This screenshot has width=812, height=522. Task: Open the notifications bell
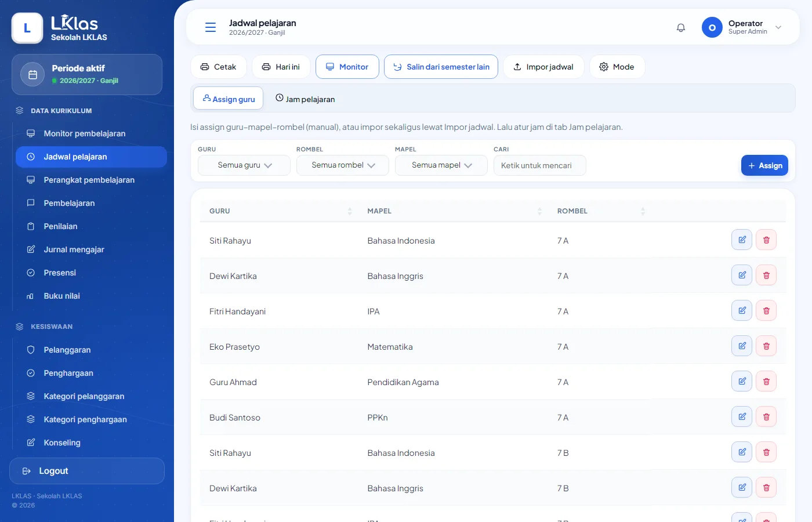681,27
